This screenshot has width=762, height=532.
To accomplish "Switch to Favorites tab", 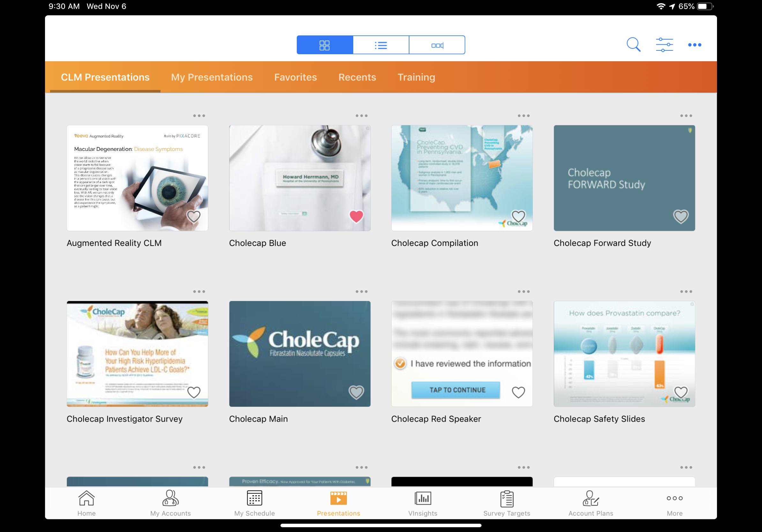I will coord(295,77).
